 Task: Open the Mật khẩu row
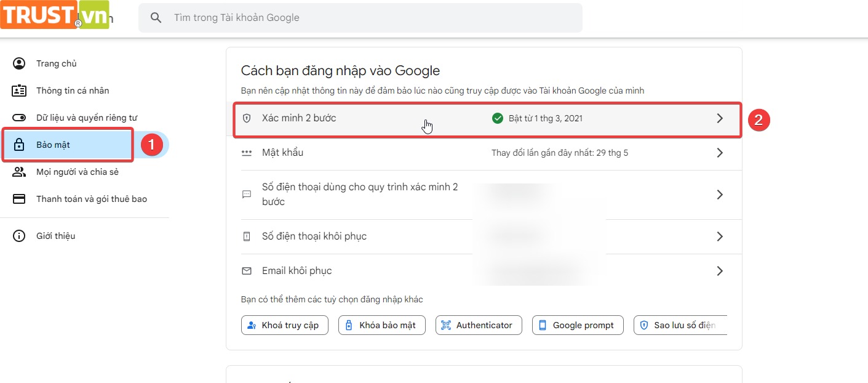484,153
